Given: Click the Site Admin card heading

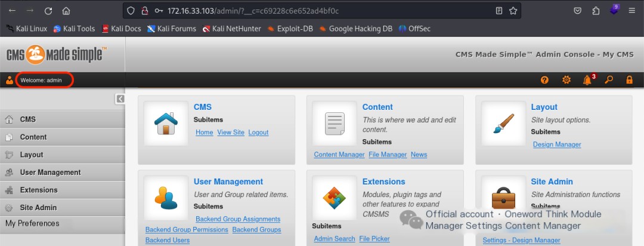Looking at the screenshot, I should (552, 182).
